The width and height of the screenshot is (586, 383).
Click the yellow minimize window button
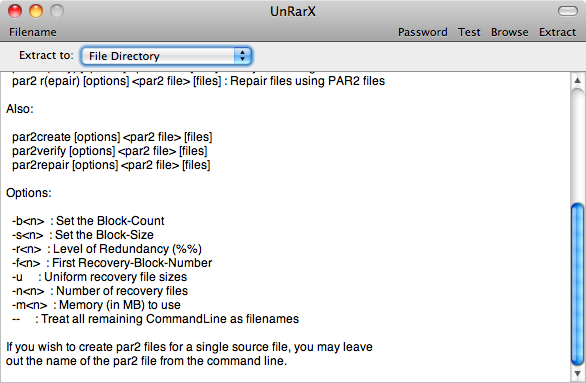click(36, 11)
